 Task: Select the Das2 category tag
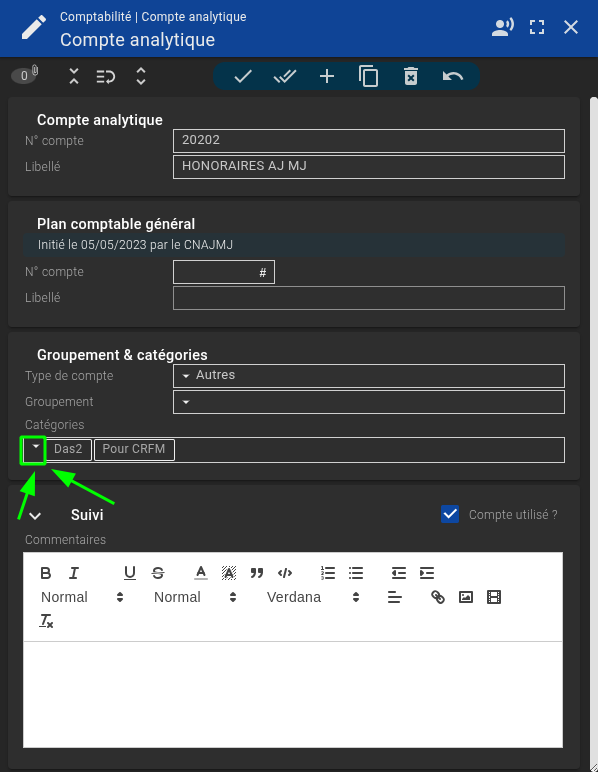pos(68,449)
